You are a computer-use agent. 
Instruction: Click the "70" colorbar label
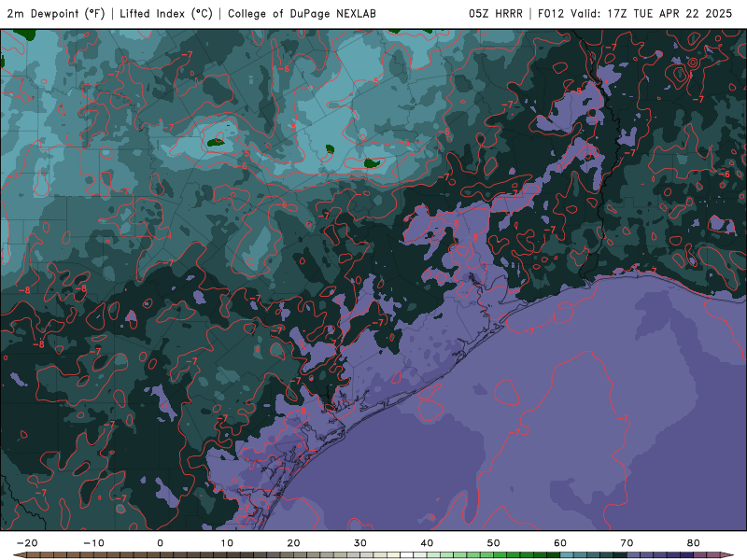click(x=627, y=543)
